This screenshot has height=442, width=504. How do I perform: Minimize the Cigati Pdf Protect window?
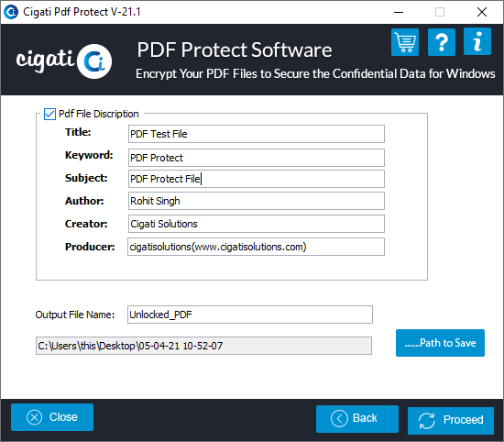pos(399,12)
